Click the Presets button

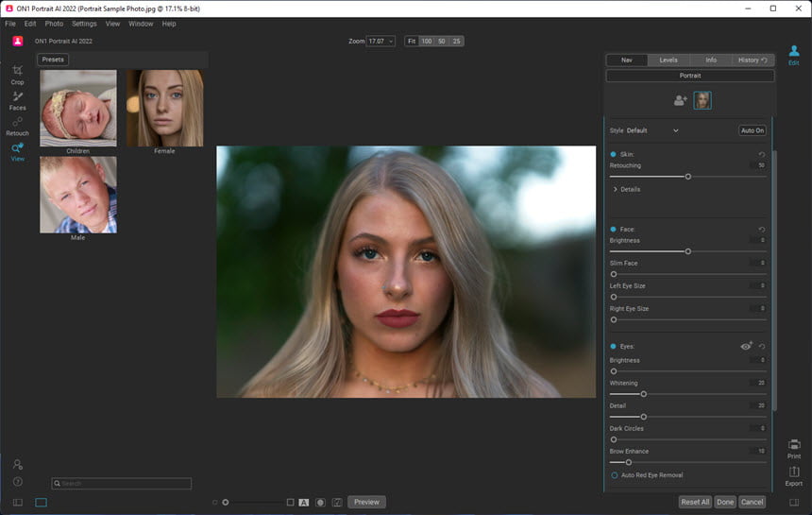pyautogui.click(x=53, y=60)
